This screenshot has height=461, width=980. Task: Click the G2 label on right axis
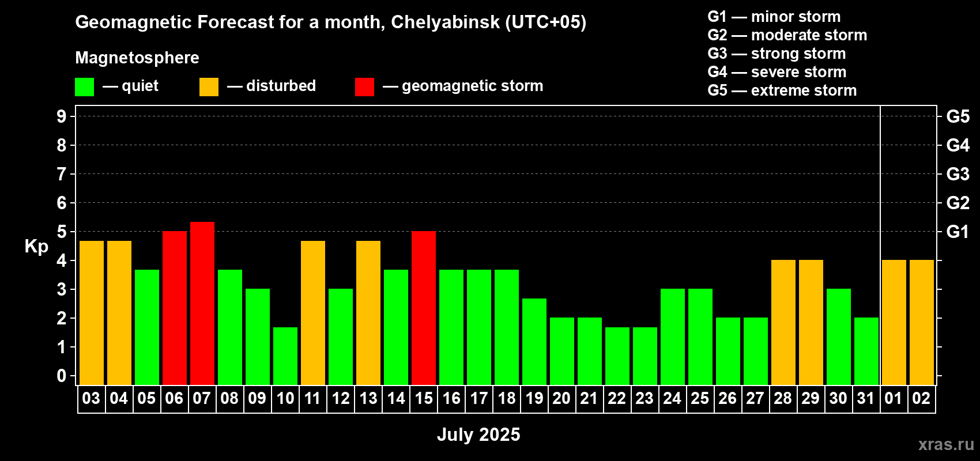point(958,203)
